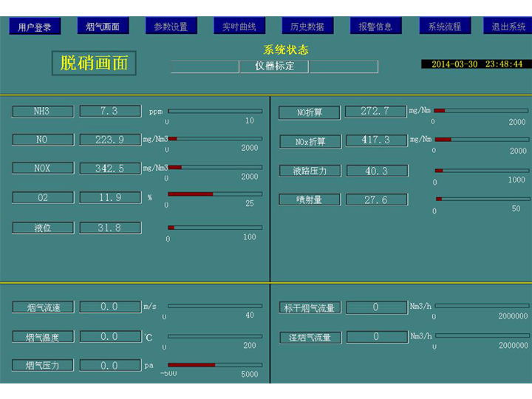The image size is (532, 399).
Task: Select the NOx折算 label button
Action: pyautogui.click(x=310, y=142)
